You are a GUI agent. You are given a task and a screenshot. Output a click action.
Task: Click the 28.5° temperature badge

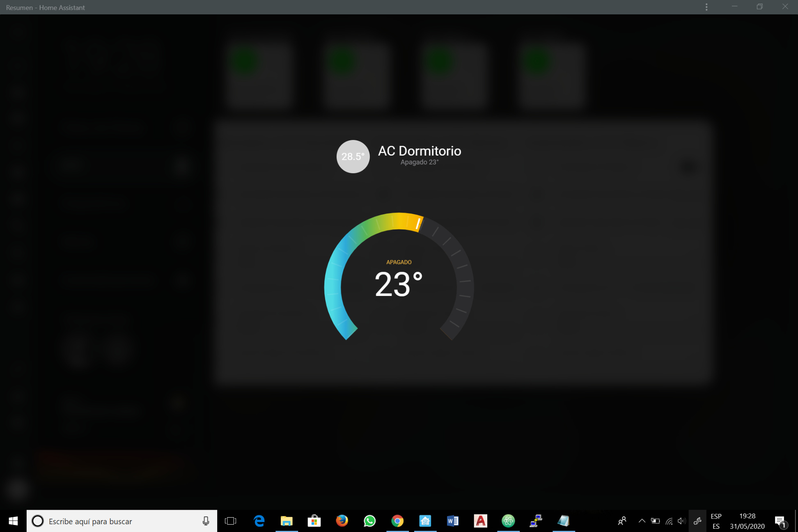coord(353,156)
